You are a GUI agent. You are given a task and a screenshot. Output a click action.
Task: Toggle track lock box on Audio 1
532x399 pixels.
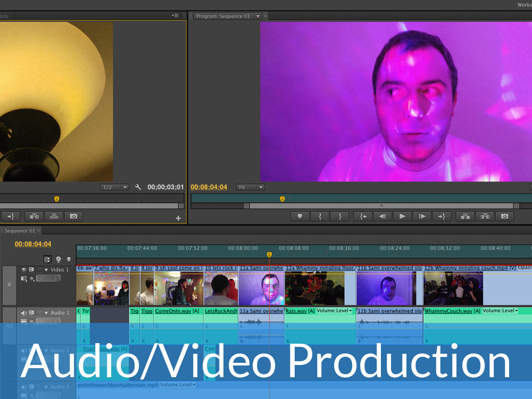click(x=40, y=312)
